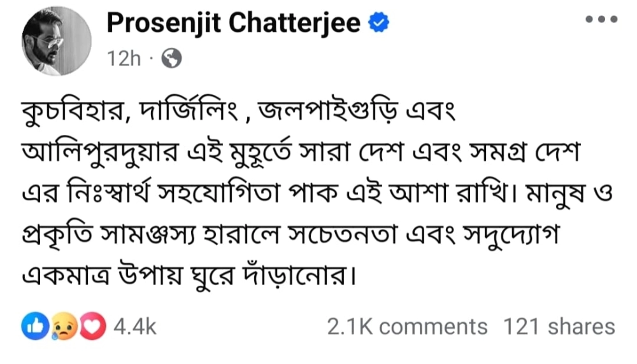Image resolution: width=637 pixels, height=364 pixels.
Task: View the 121 shares list
Action: (x=559, y=327)
